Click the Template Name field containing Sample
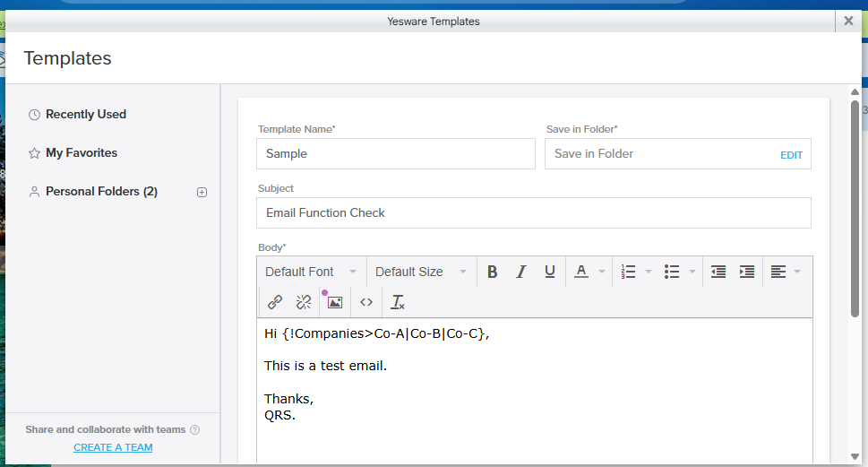Screen dimensions: 868x467 [x=396, y=153]
